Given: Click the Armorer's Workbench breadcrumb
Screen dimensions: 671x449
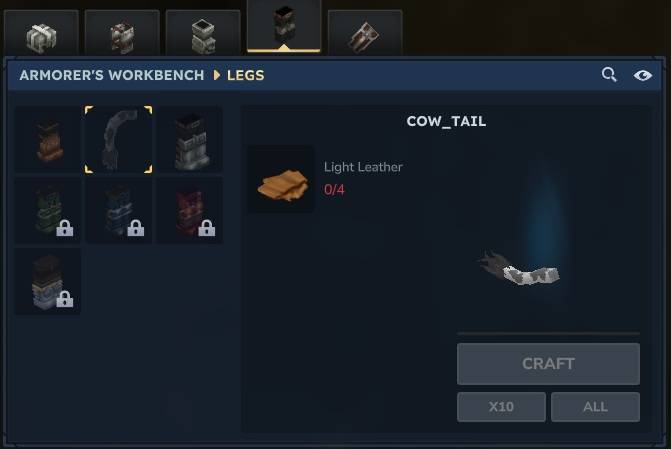Looking at the screenshot, I should pyautogui.click(x=112, y=75).
